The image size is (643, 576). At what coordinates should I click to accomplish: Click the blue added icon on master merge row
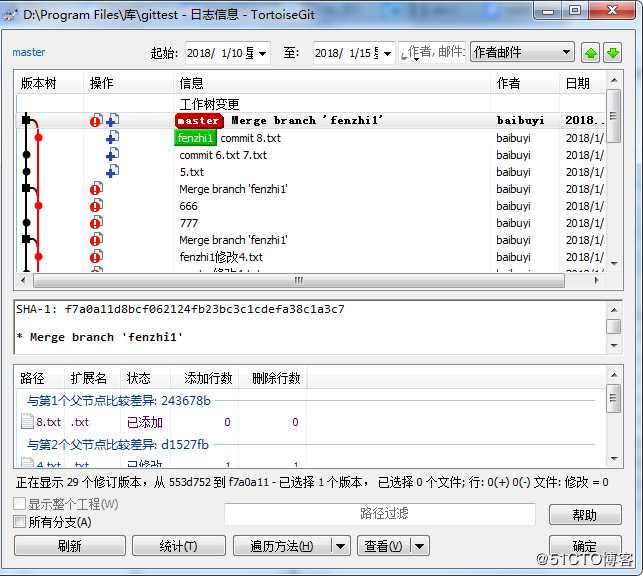click(x=112, y=120)
